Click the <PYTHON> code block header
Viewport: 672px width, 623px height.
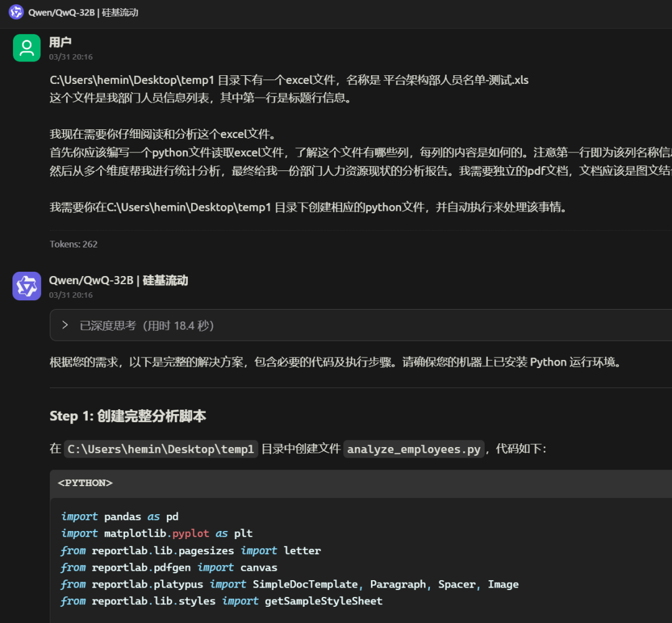pos(361,483)
